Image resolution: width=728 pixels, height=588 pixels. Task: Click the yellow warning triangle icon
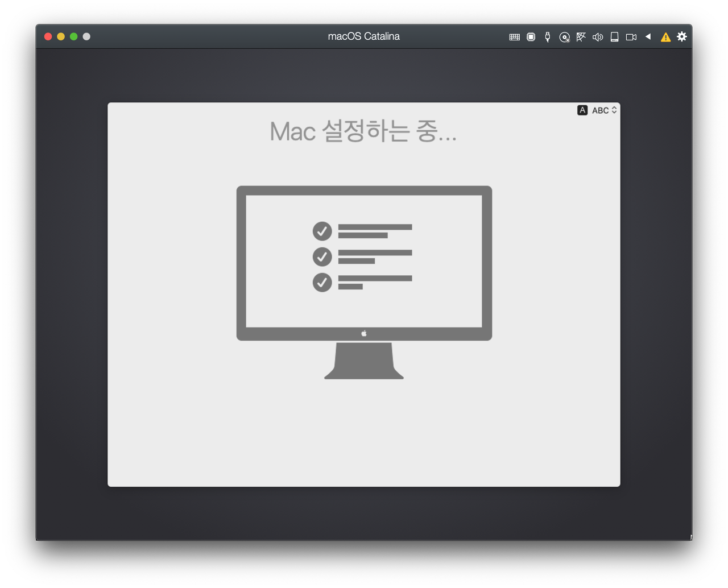[665, 37]
